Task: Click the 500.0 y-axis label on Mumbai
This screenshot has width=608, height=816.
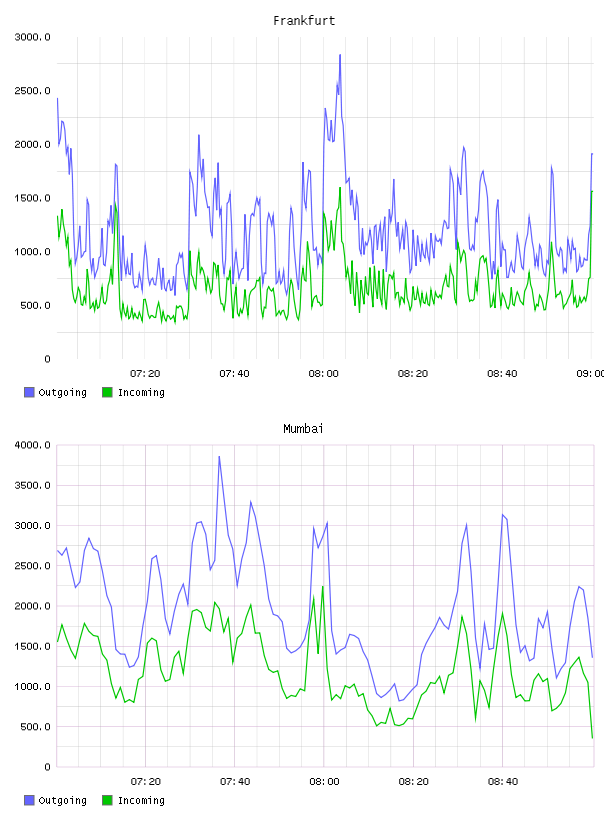Action: pyautogui.click(x=35, y=726)
